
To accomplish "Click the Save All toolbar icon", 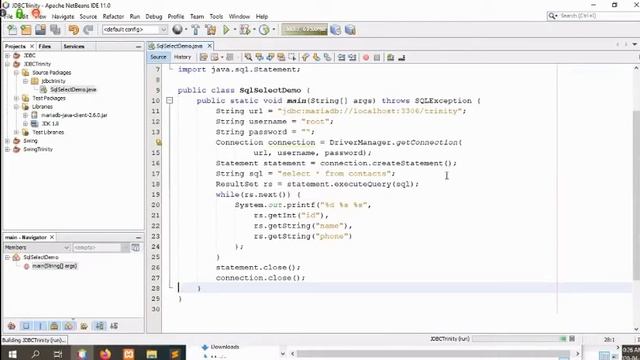I will (x=55, y=30).
